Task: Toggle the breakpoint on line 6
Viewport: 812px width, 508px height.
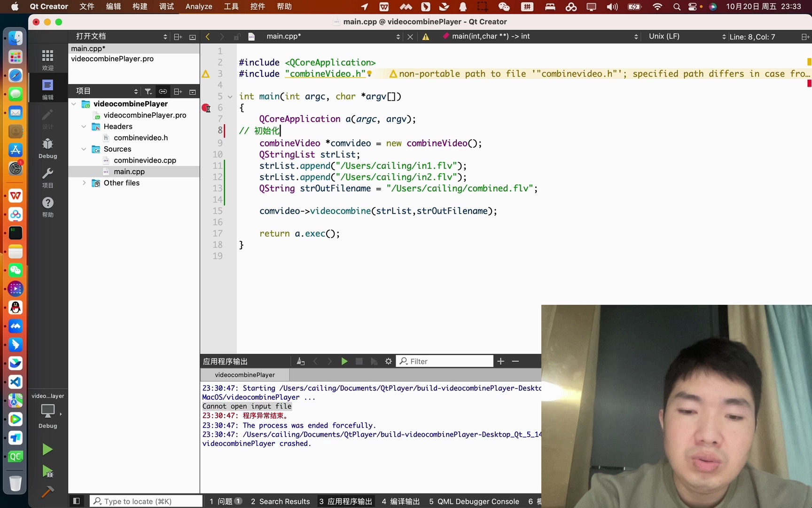Action: [206, 108]
